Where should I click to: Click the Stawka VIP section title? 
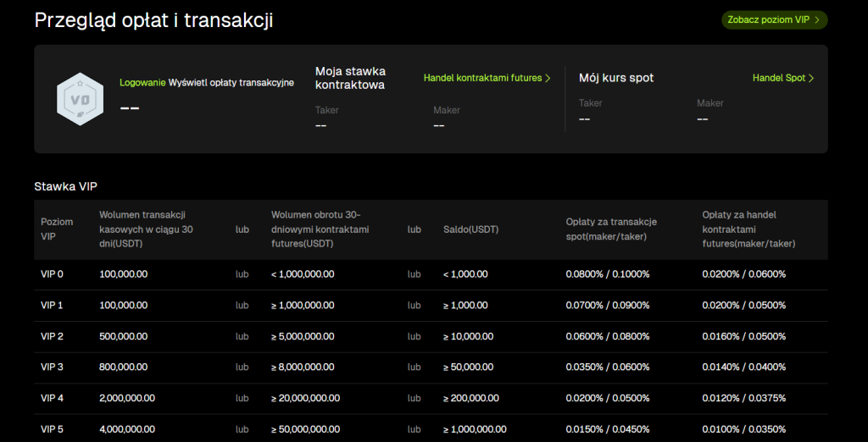(x=71, y=186)
